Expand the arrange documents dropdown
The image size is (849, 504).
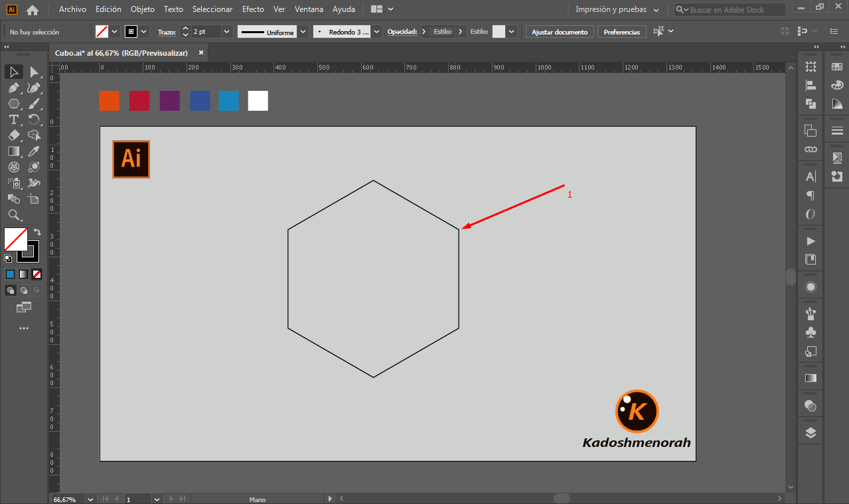click(x=390, y=9)
